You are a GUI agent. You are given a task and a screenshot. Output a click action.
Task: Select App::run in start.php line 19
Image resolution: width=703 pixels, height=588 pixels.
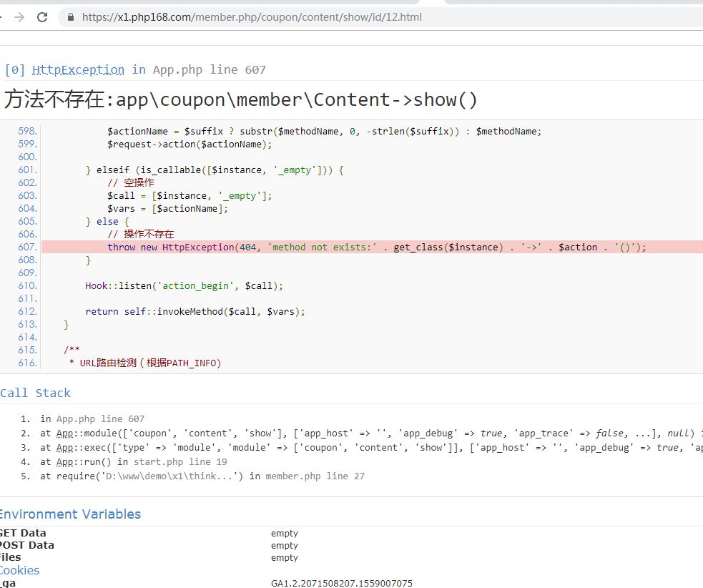(134, 462)
